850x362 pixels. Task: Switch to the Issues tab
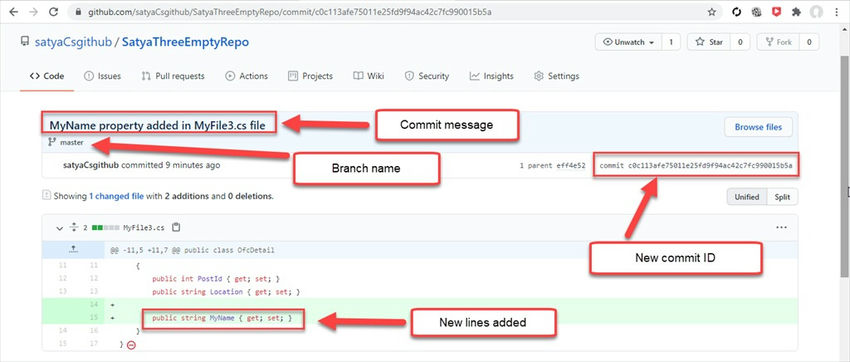[102, 76]
